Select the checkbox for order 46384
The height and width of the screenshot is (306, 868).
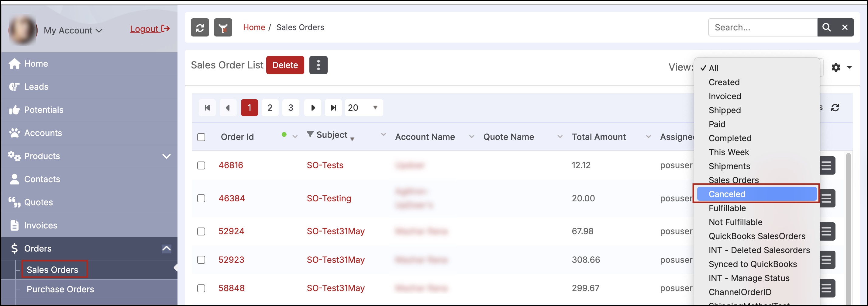[x=201, y=198]
